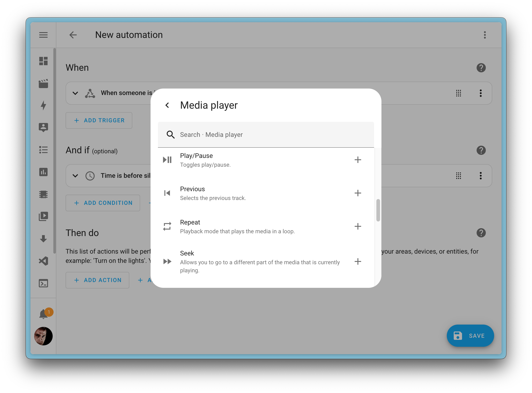The width and height of the screenshot is (532, 393).
Task: Click the three-dot menu on trigger row
Action: click(x=481, y=93)
